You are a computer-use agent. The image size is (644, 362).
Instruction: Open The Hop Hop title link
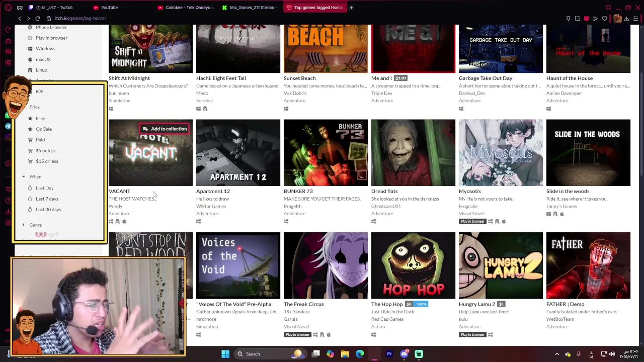click(387, 304)
